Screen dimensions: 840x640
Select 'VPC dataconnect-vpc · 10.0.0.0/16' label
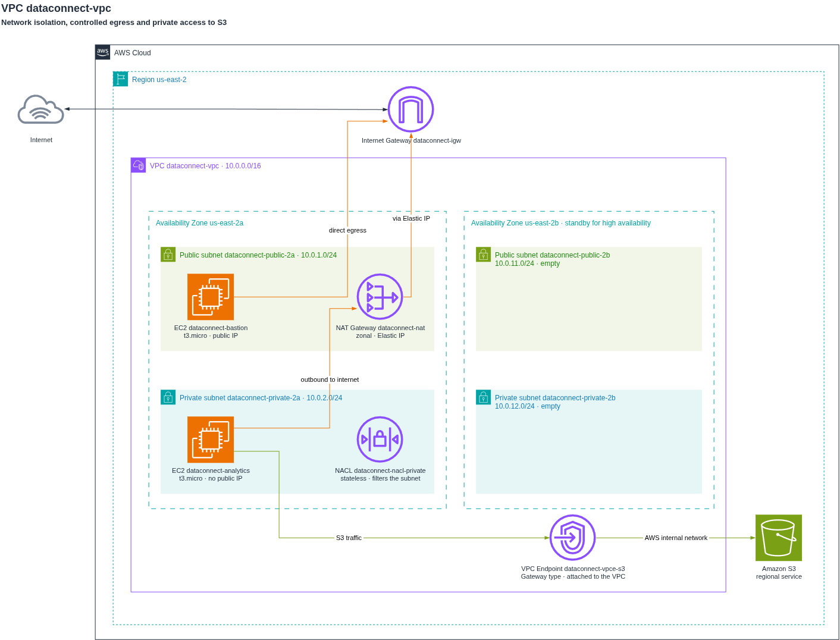point(205,166)
